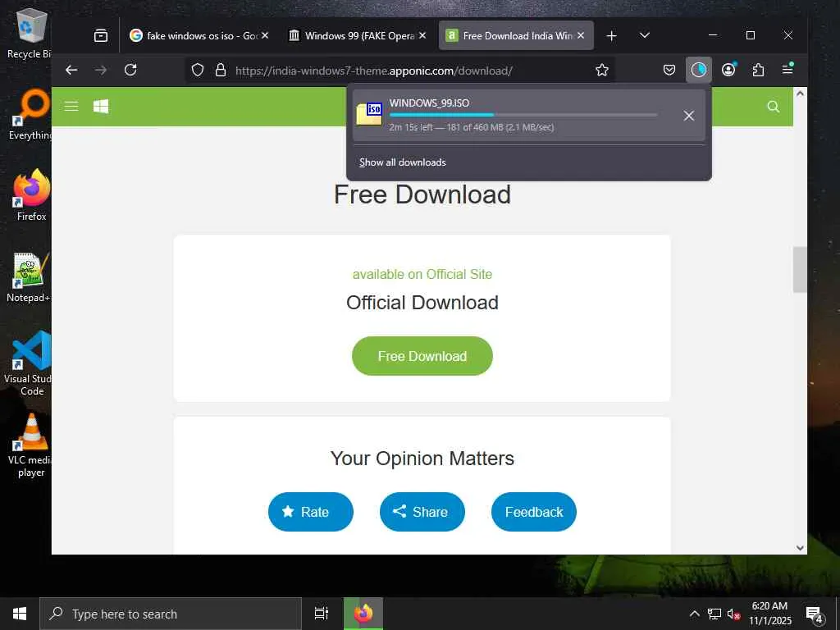
Task: Focus the apponic.com URL address bar
Action: click(x=400, y=71)
